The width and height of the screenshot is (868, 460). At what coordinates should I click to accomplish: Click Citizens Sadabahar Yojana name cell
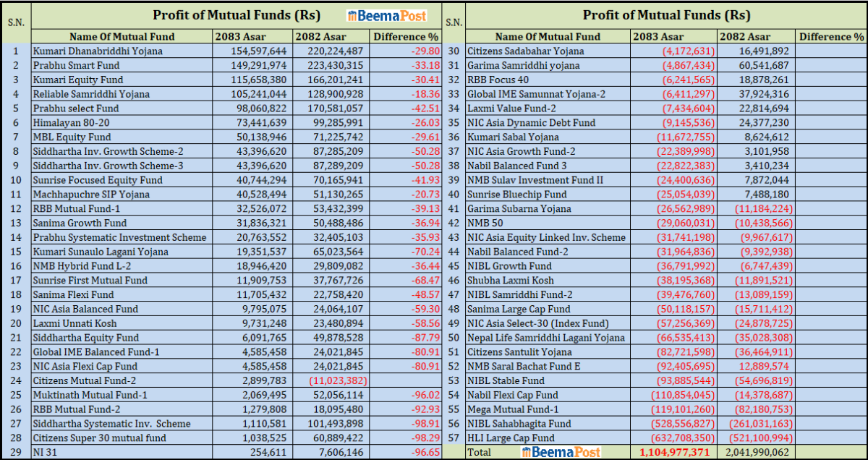525,51
